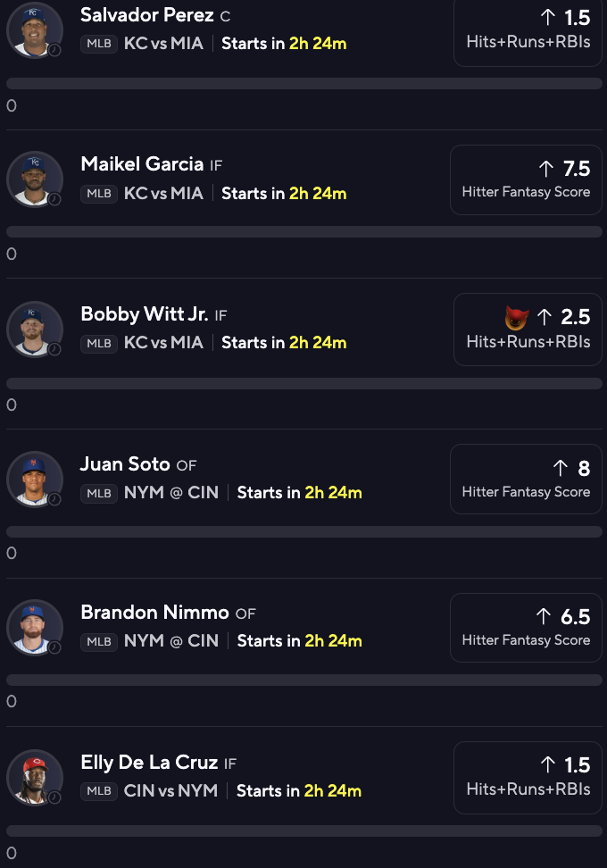Click the clock badge on Salvador Perez's avatar
607x868 pixels.
tap(54, 50)
